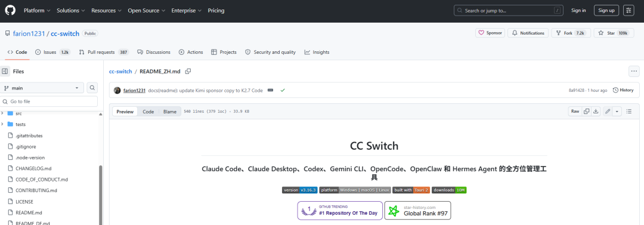Open the main branch dropdown

[x=42, y=88]
